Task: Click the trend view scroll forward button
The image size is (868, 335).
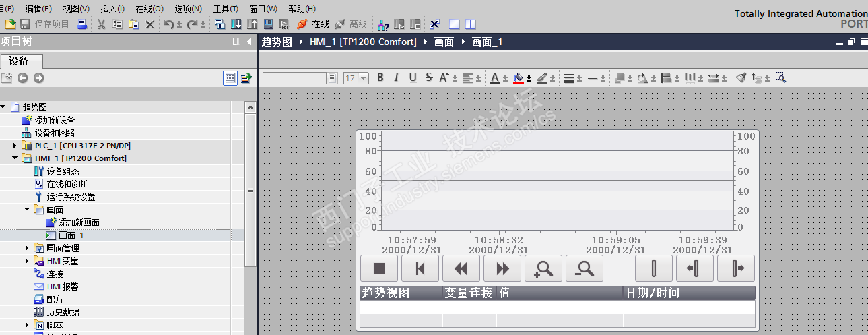Action: pyautogui.click(x=502, y=268)
